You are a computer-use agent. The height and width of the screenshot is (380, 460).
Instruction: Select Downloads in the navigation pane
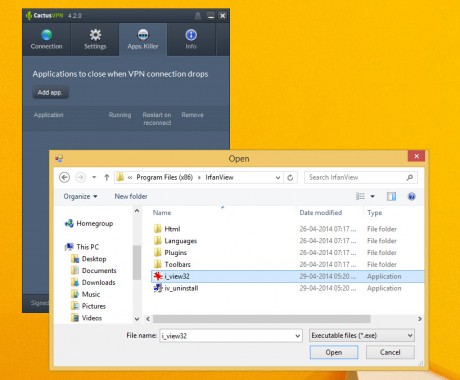(x=93, y=282)
